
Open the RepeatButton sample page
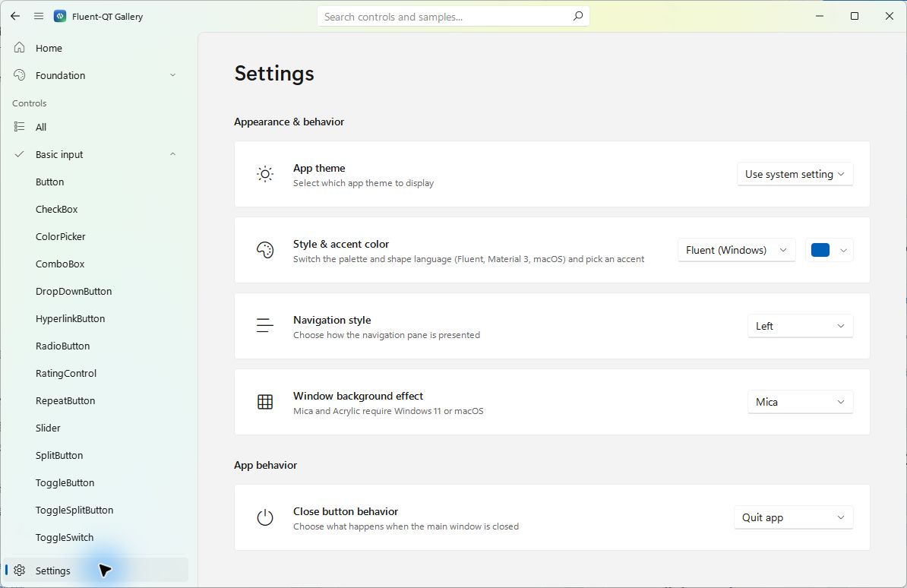96,400
